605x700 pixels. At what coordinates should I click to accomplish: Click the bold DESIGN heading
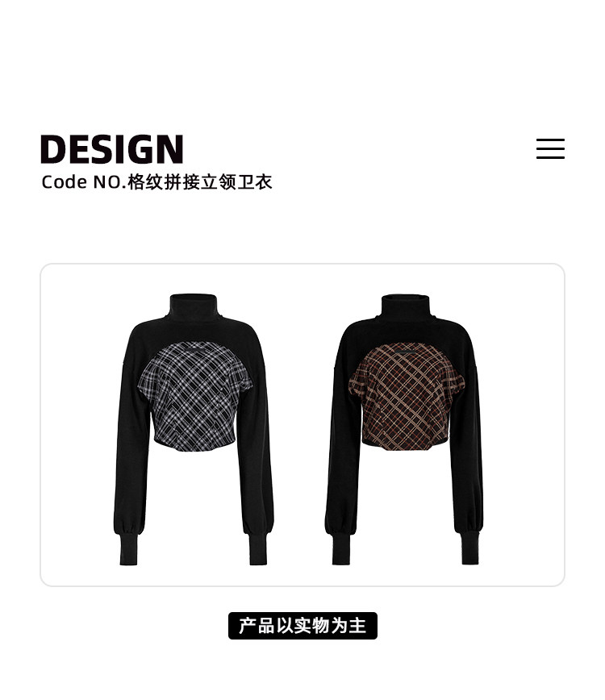(112, 149)
